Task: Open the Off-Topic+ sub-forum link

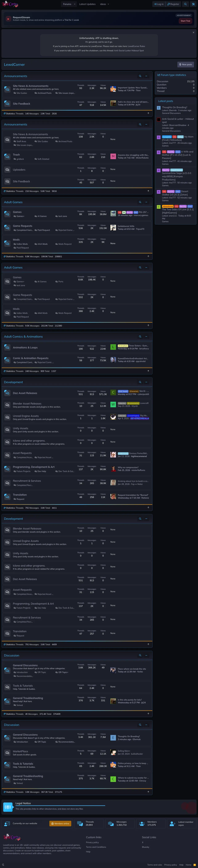Action: [63, 672]
